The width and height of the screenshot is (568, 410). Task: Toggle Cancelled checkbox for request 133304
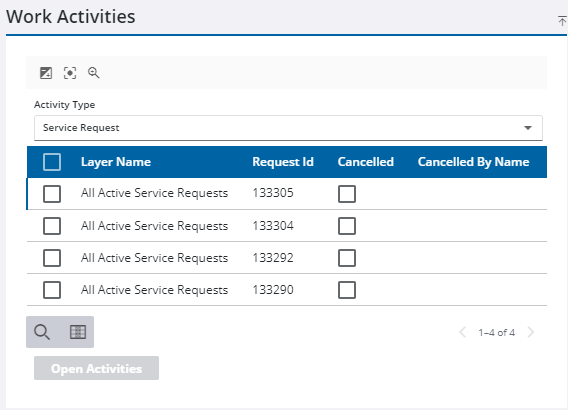point(347,226)
